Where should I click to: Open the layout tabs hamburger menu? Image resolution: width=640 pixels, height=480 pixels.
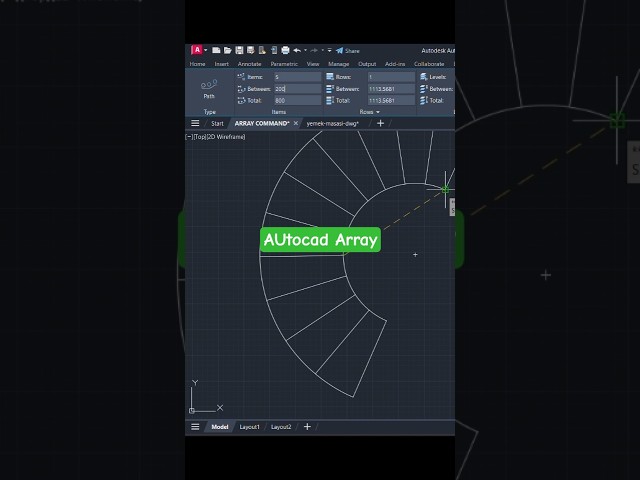pyautogui.click(x=195, y=427)
